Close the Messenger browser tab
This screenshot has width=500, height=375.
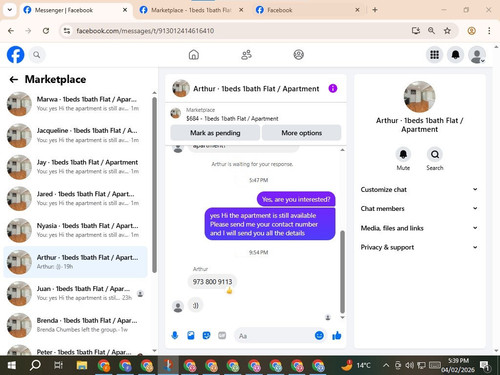[x=125, y=10]
